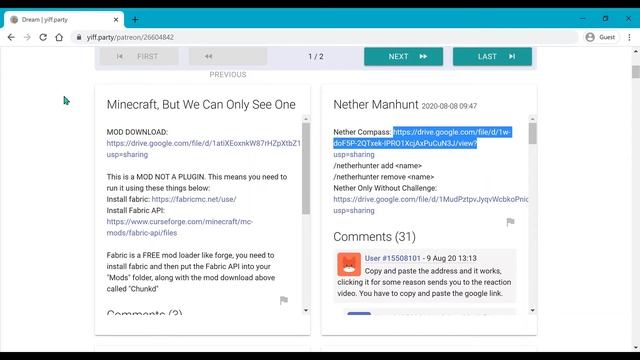Viewport: 640px width, 360px height.
Task: Reload the page with the refresh icon
Action: (x=43, y=37)
